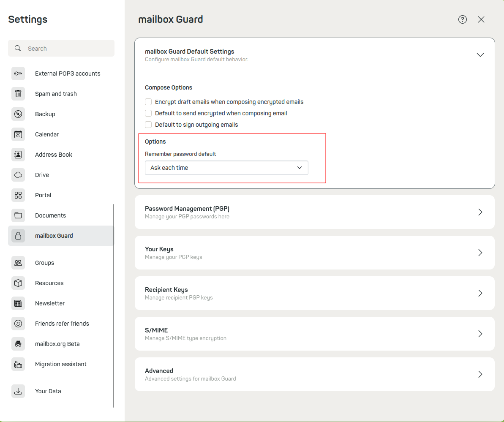Open the Your Keys section
The height and width of the screenshot is (422, 504).
[314, 253]
